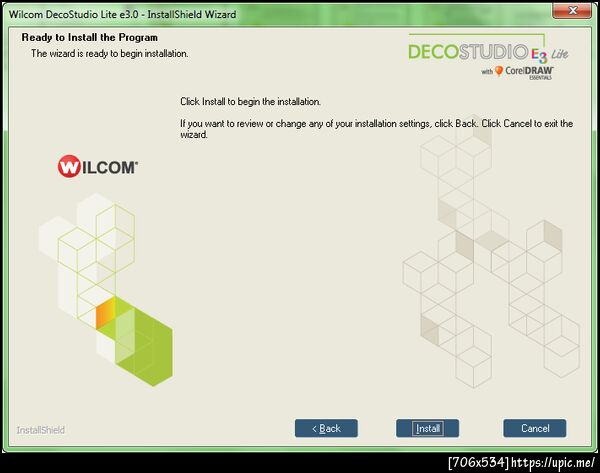Click "Click Install to begin the installation." text
Image resolution: width=600 pixels, height=473 pixels.
(x=250, y=102)
